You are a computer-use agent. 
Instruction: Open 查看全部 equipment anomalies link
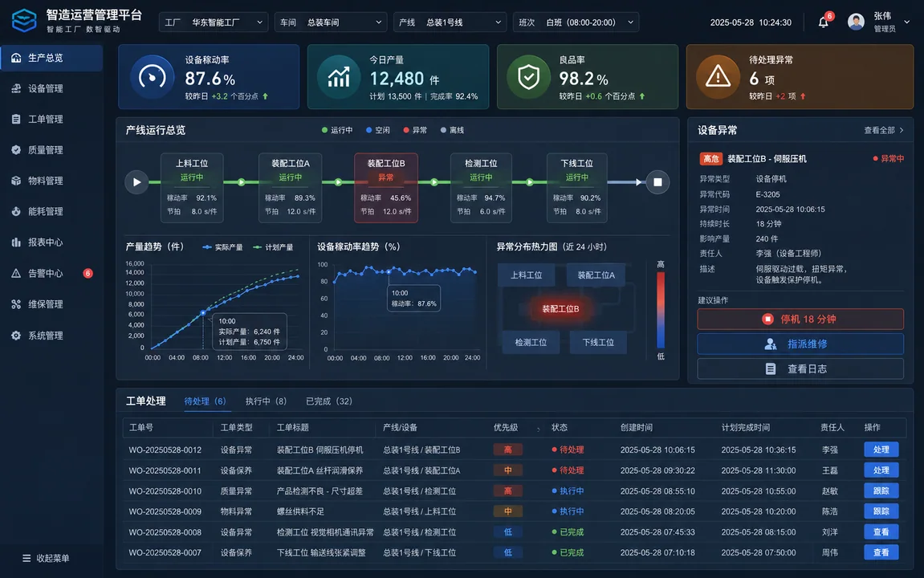(883, 130)
